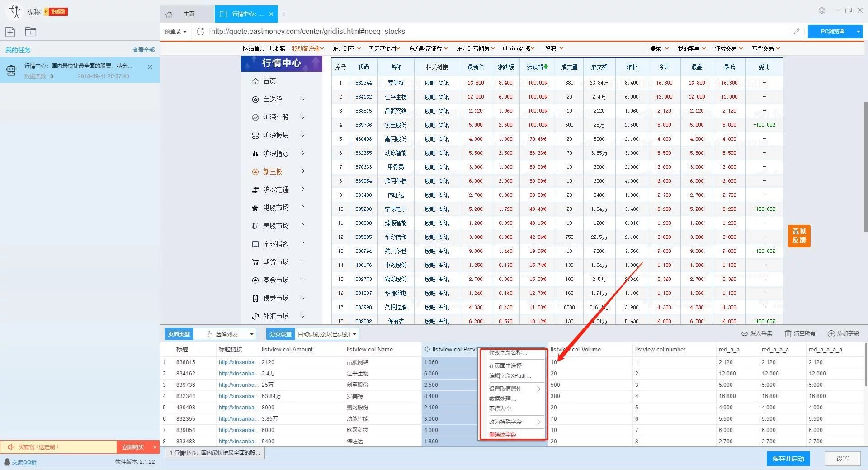Open the PC浏览器 dropdown arrow
868x470 pixels.
coord(858,31)
